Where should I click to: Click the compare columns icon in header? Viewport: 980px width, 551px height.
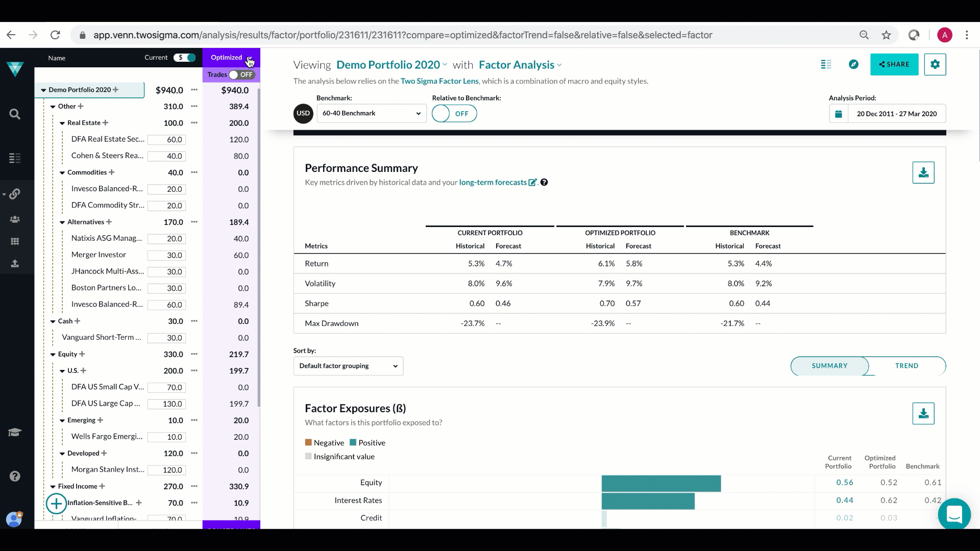pyautogui.click(x=826, y=64)
